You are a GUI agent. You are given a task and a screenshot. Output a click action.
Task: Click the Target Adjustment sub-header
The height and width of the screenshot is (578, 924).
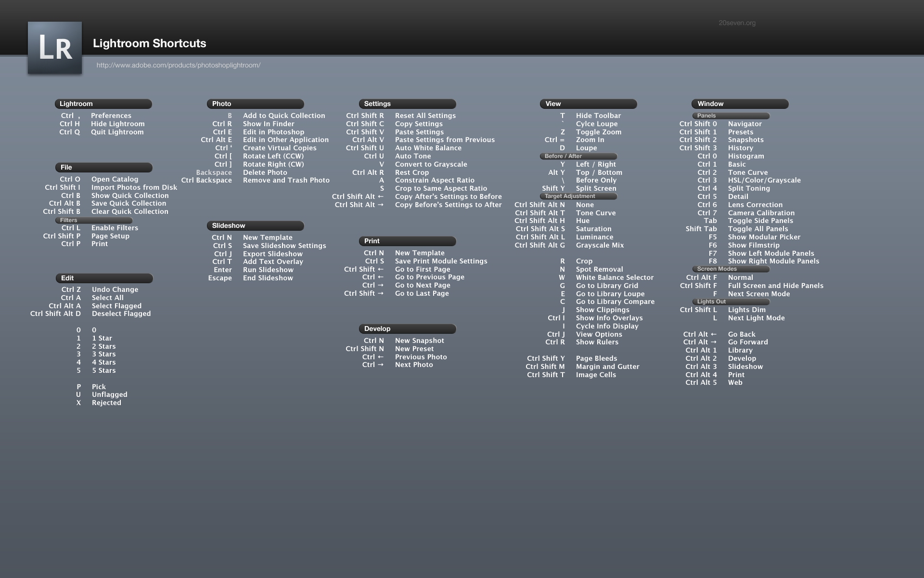[578, 197]
